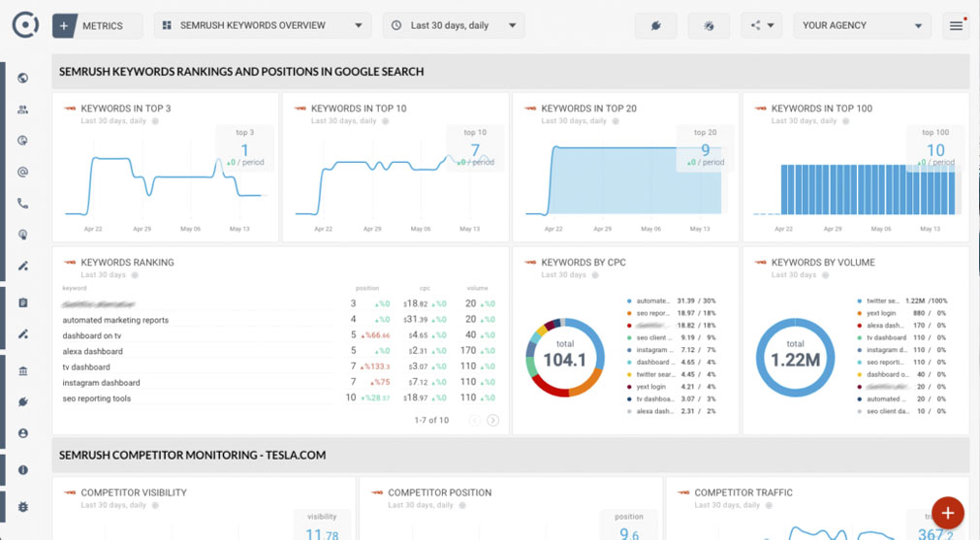Expand the share options dropdown

tap(762, 25)
